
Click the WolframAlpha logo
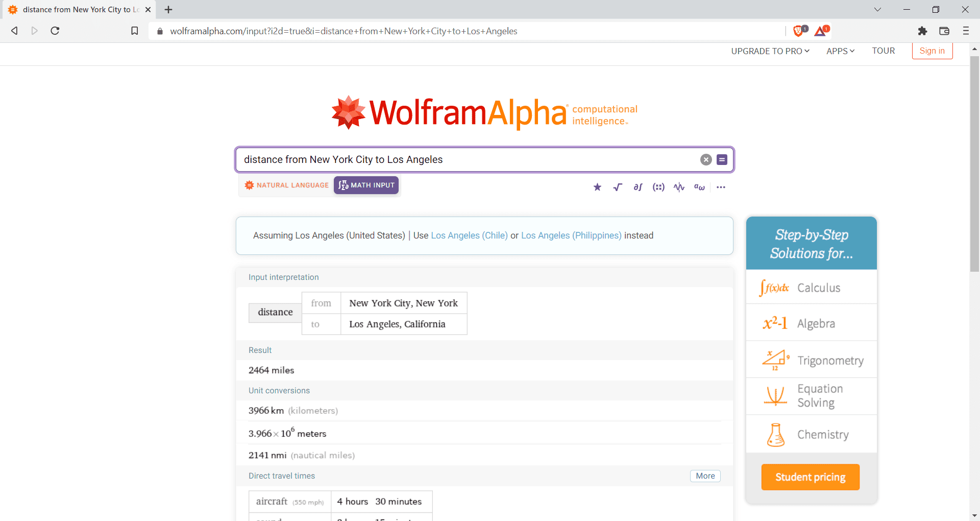[x=484, y=112]
